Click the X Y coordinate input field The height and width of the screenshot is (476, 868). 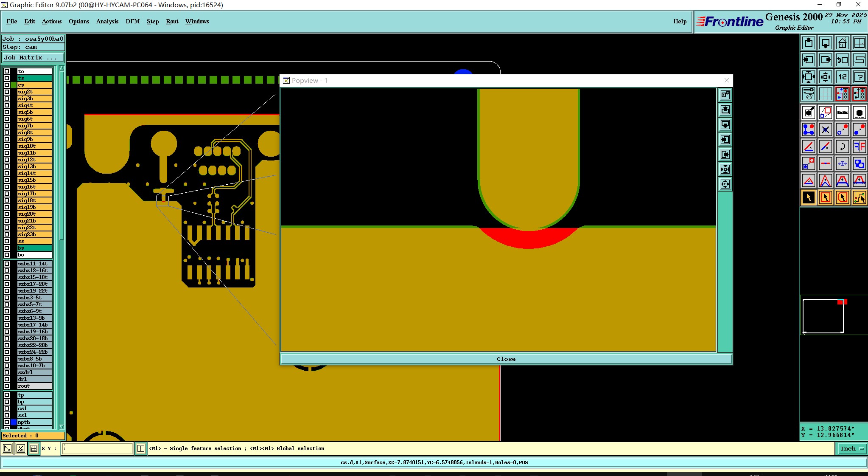[x=98, y=448]
